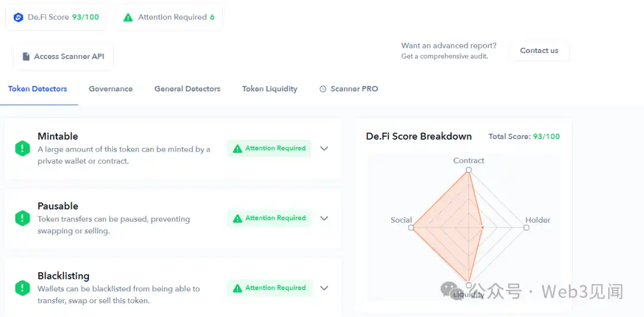644x317 pixels.
Task: Click the green Attention Required warning triangle
Action: click(x=128, y=17)
